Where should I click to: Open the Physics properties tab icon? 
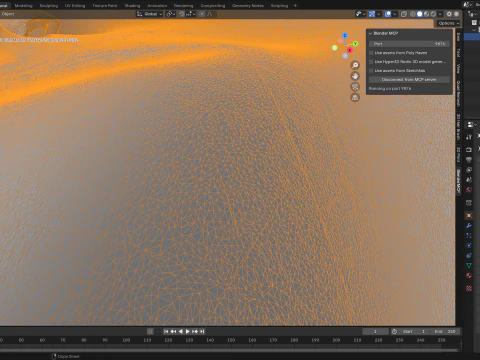coord(469,246)
